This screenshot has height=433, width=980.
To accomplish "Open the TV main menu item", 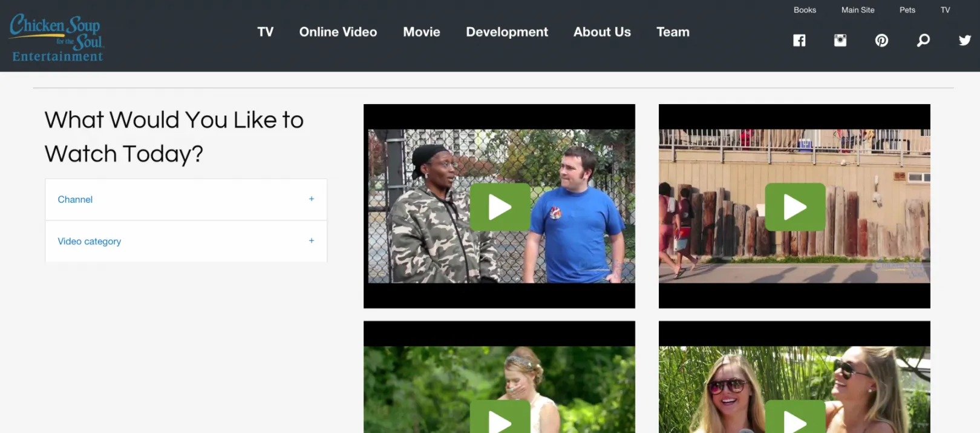I will (x=265, y=32).
